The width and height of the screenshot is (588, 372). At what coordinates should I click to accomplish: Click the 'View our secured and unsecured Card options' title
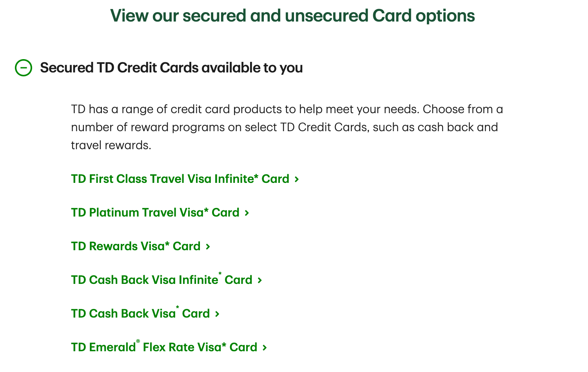coord(292,16)
